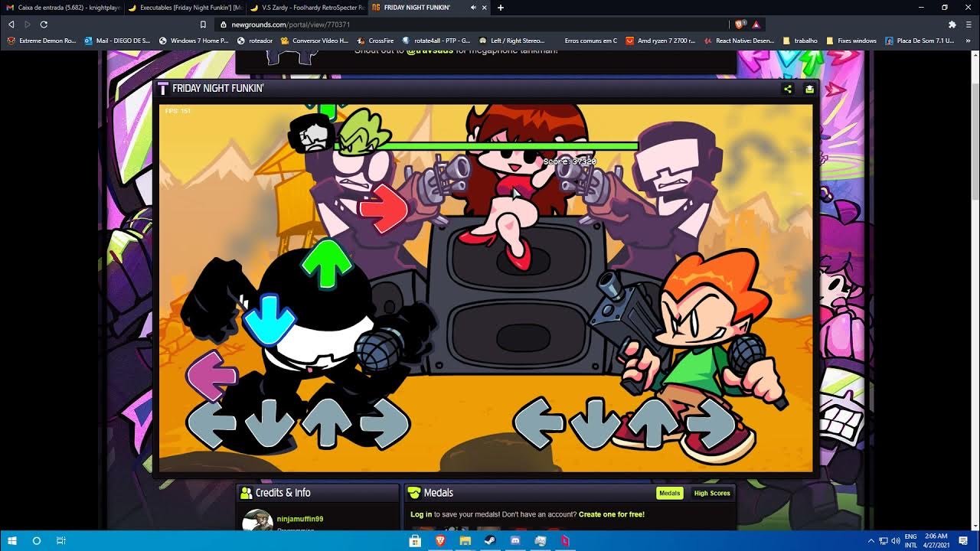
Task: Expand the bookmarks overflow chevron
Action: (x=969, y=41)
